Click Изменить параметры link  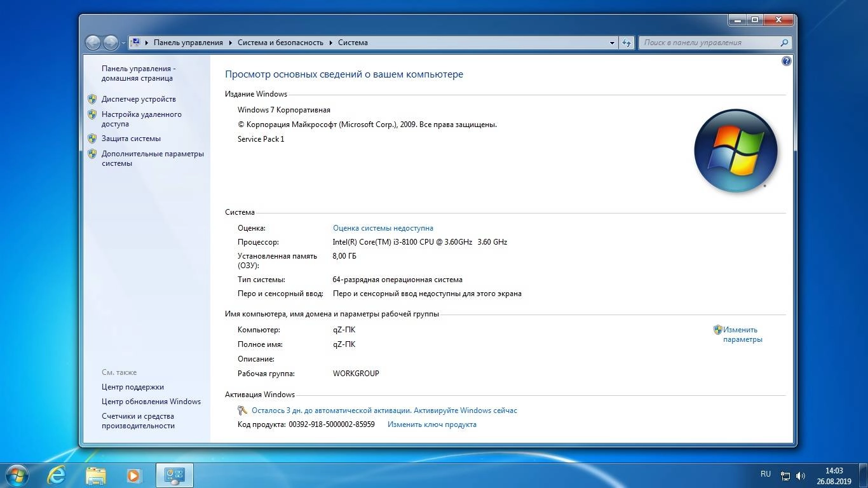click(742, 334)
